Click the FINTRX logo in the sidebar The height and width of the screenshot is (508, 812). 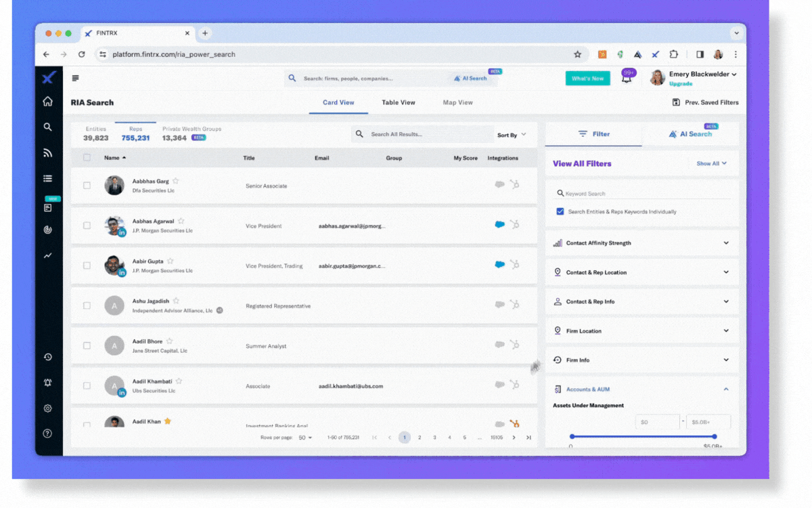tap(47, 78)
